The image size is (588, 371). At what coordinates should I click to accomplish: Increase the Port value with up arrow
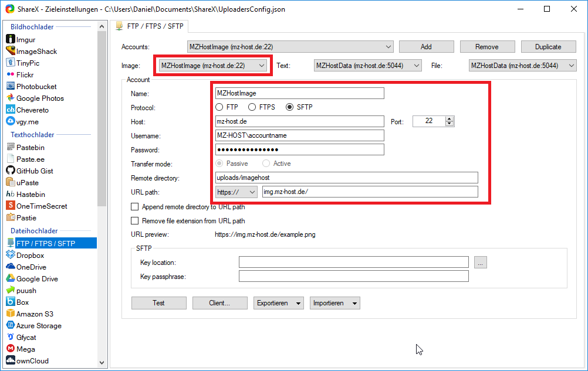click(x=450, y=118)
